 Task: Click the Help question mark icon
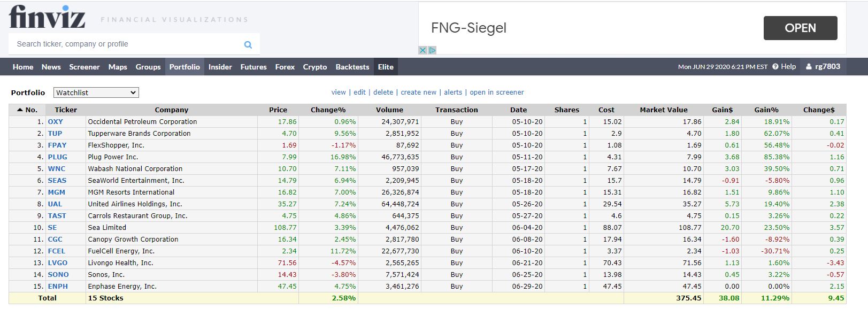pyautogui.click(x=775, y=67)
